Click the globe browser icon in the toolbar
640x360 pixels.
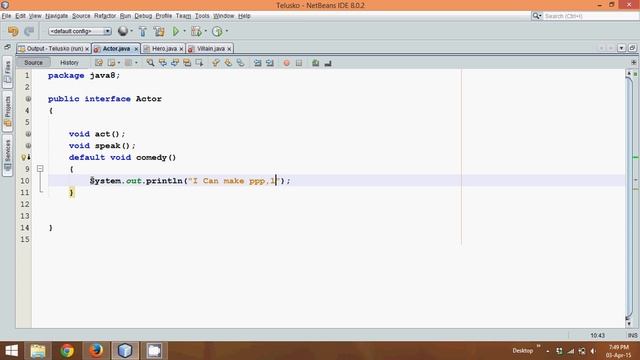point(122,31)
